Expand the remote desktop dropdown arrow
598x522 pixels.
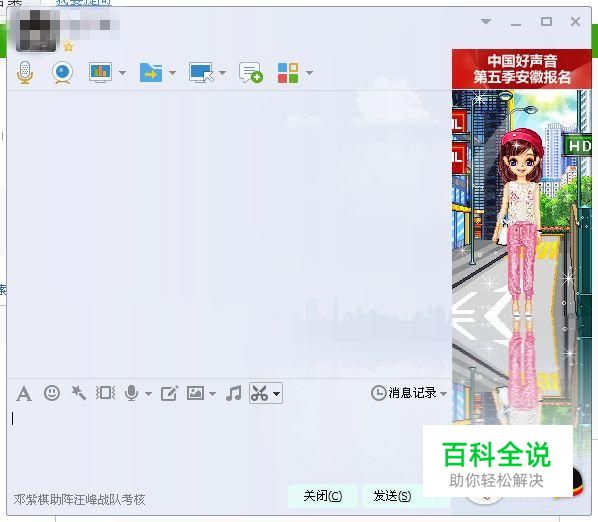tap(223, 72)
